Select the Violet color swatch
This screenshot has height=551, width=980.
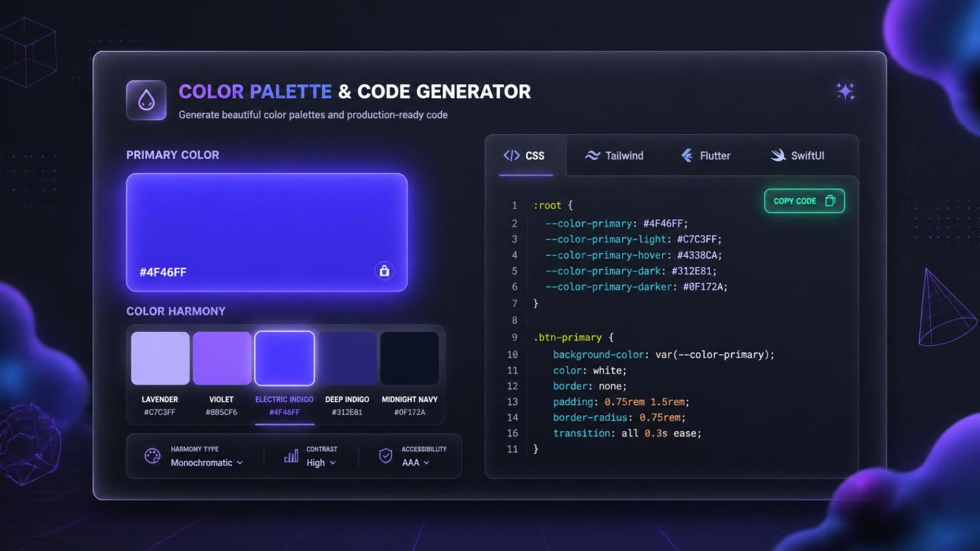click(222, 359)
